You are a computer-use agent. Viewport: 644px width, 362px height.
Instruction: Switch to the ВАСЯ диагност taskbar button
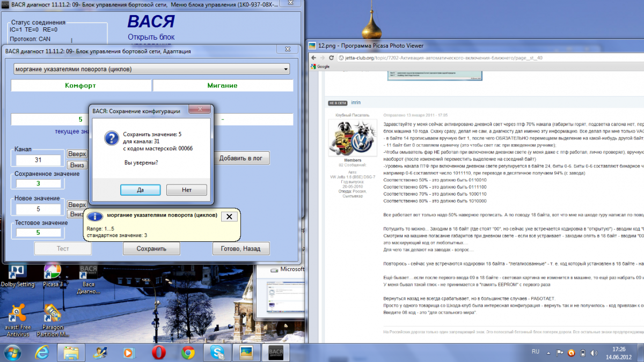[277, 352]
